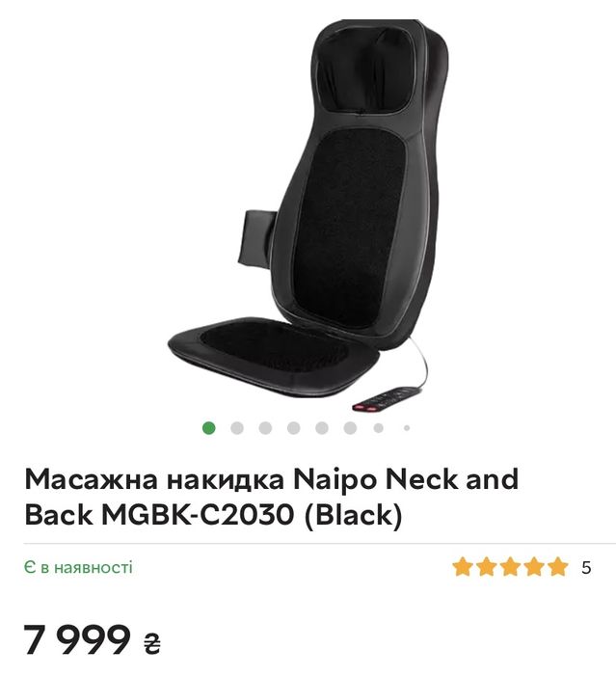Click the first rating star
Image resolution: width=616 pixels, height=675 pixels.
(x=462, y=567)
